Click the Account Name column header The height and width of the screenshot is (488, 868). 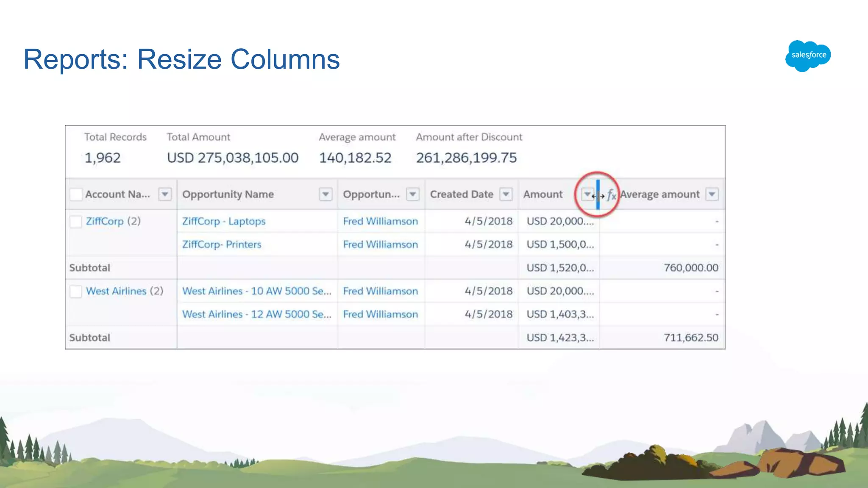click(x=117, y=194)
